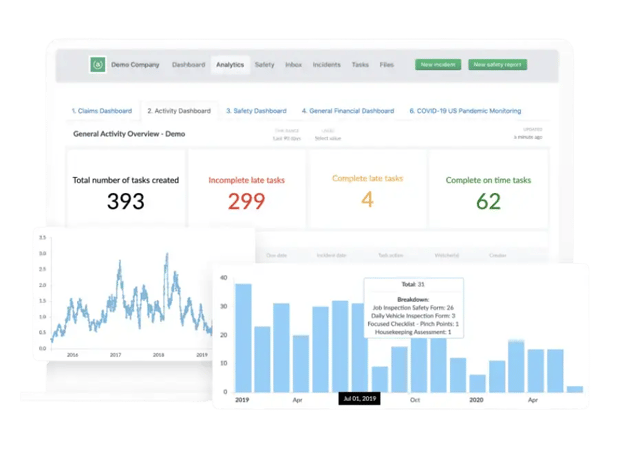Viewport: 620px width, 465px height.
Task: Select the 2. Activity Dashboard tab
Action: (x=178, y=111)
